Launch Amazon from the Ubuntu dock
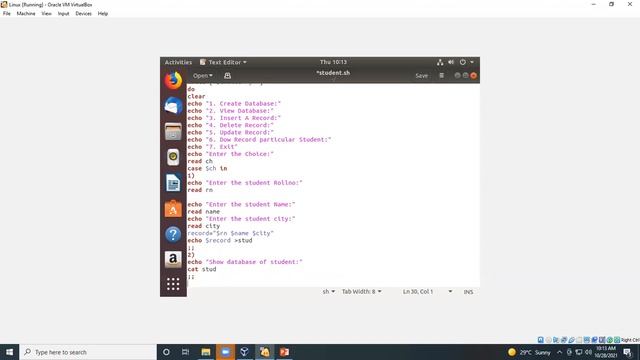The width and height of the screenshot is (640, 360). click(173, 259)
